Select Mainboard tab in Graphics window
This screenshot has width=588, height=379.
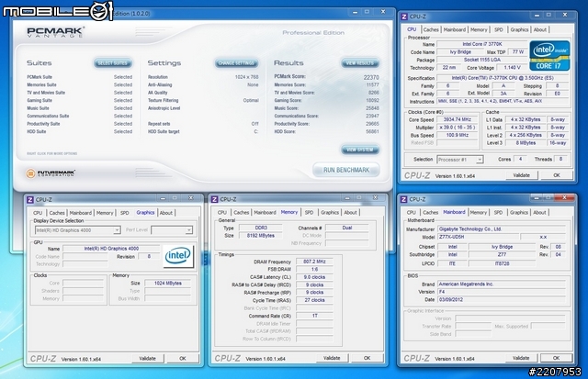pyautogui.click(x=81, y=213)
